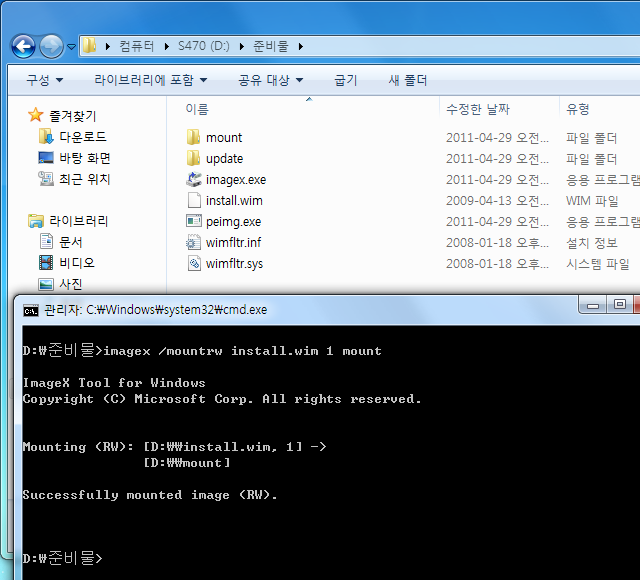Open 라이브러리에 포함 dropdown menu

tap(151, 80)
